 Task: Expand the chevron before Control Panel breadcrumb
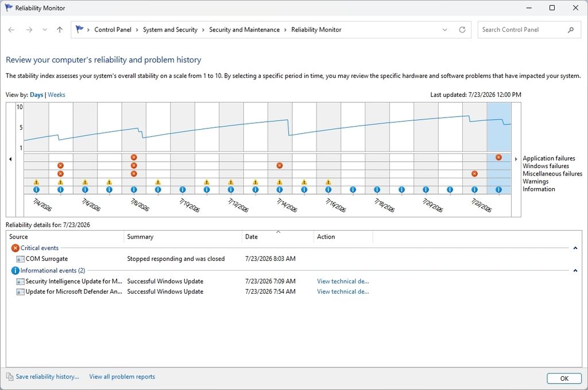[x=88, y=30]
